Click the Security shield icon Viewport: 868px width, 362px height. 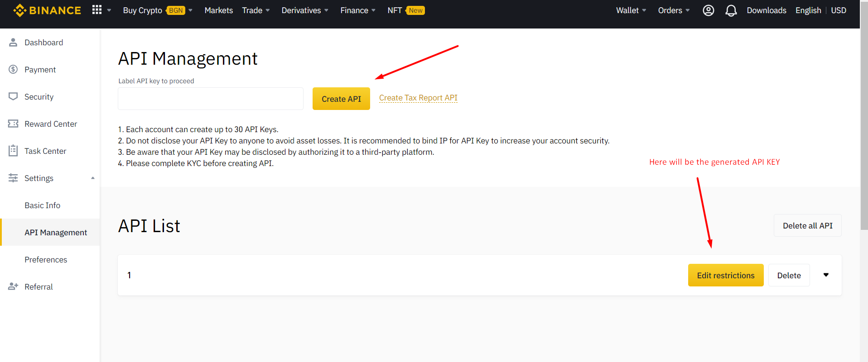(x=13, y=96)
